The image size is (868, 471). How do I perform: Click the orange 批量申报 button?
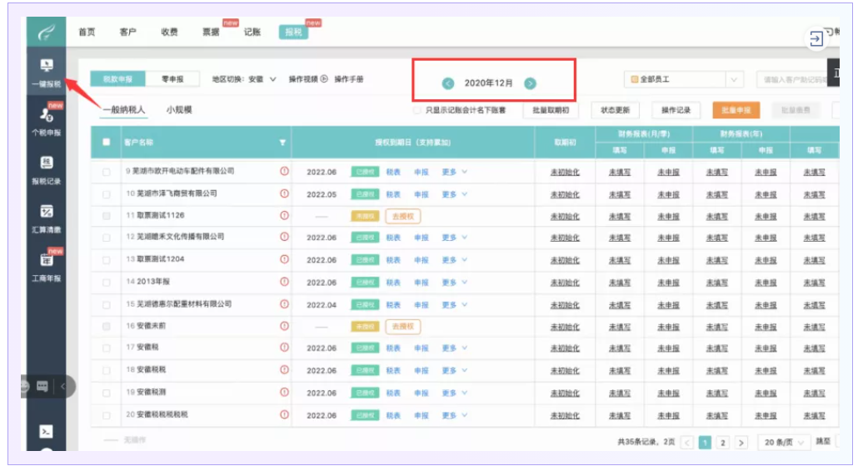coord(736,110)
